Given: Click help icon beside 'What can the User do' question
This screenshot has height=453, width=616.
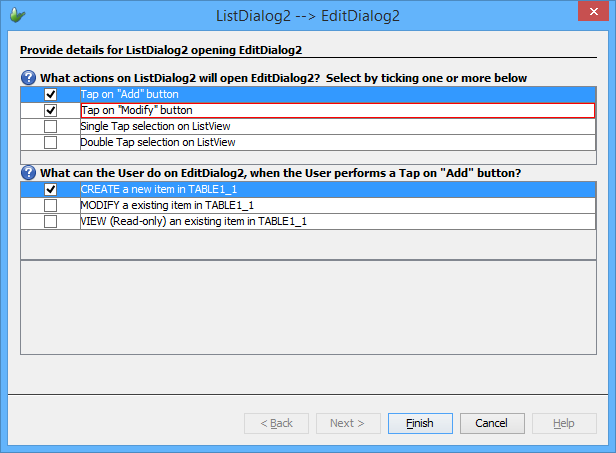Looking at the screenshot, I should [x=29, y=172].
